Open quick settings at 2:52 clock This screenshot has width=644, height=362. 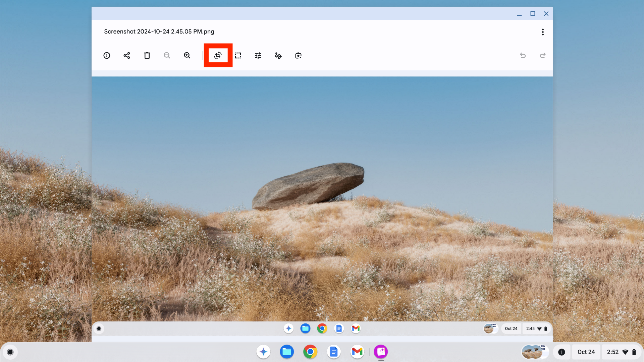pos(621,352)
